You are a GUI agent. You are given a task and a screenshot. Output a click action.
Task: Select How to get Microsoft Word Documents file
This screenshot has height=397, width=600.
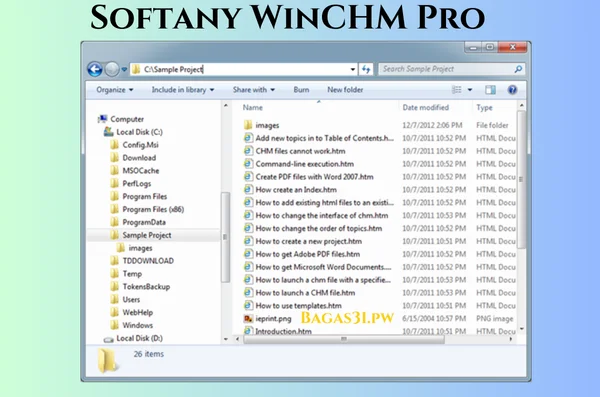[318, 267]
